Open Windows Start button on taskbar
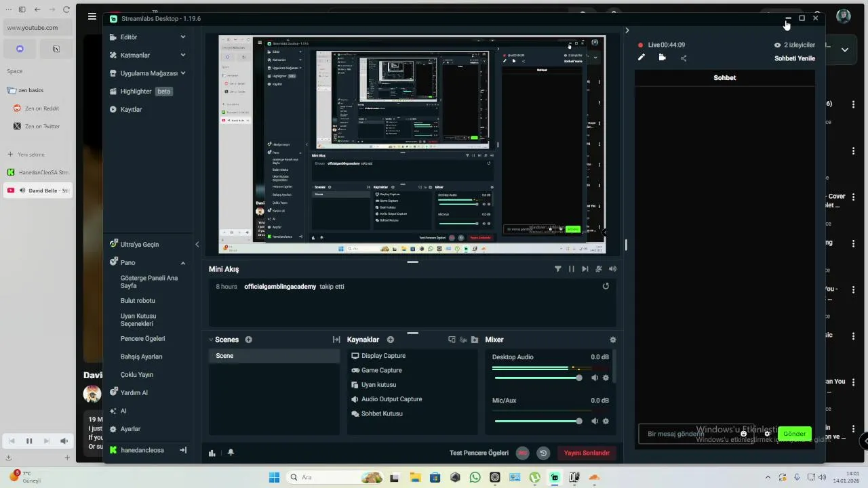The width and height of the screenshot is (868, 488). (x=274, y=477)
